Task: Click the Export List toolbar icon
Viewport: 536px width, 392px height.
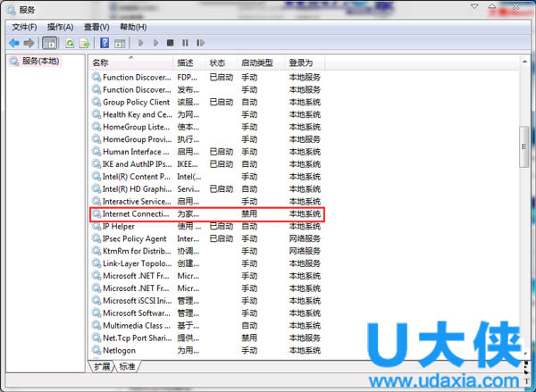Action: click(x=85, y=43)
